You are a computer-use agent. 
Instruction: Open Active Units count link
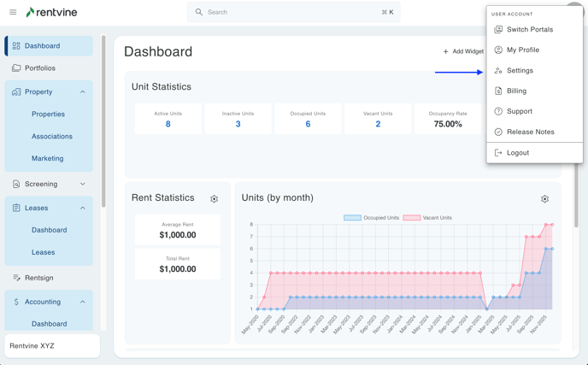(x=168, y=124)
